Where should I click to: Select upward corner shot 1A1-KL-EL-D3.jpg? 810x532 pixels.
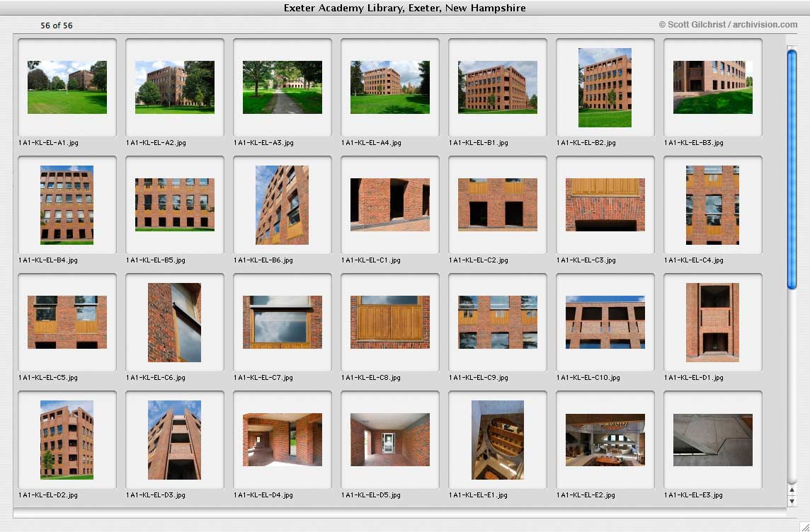175,439
